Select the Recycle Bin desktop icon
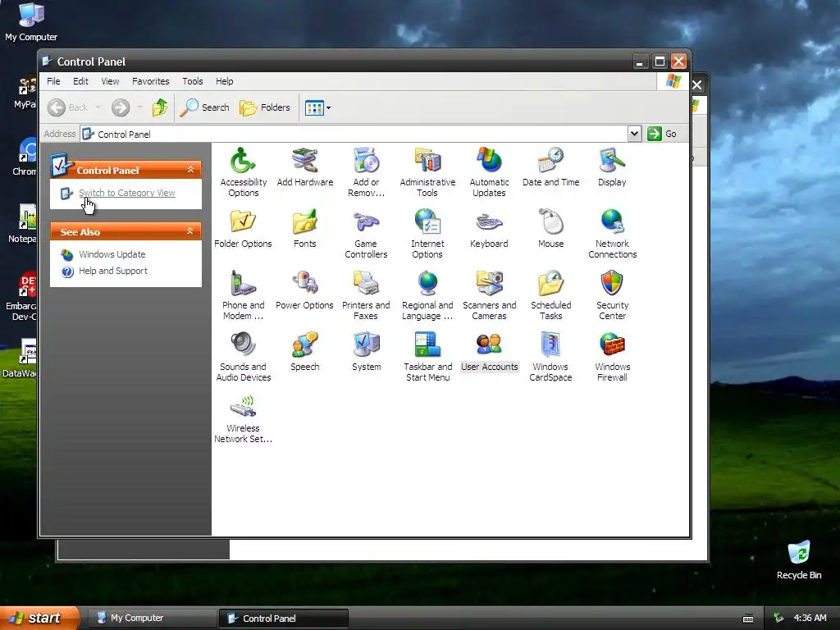 (799, 560)
